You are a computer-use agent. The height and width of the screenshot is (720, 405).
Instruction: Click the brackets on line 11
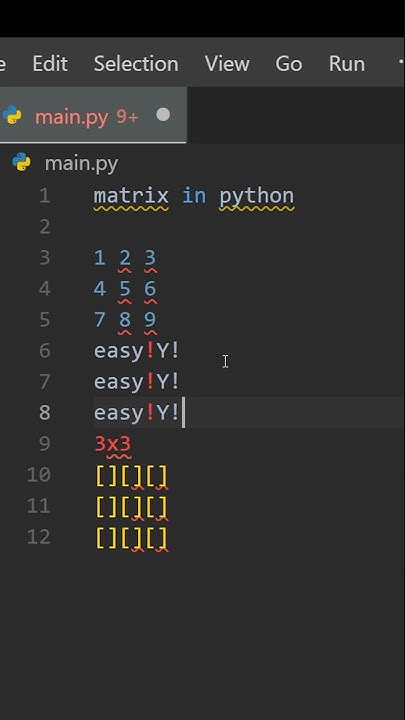[x=131, y=507]
